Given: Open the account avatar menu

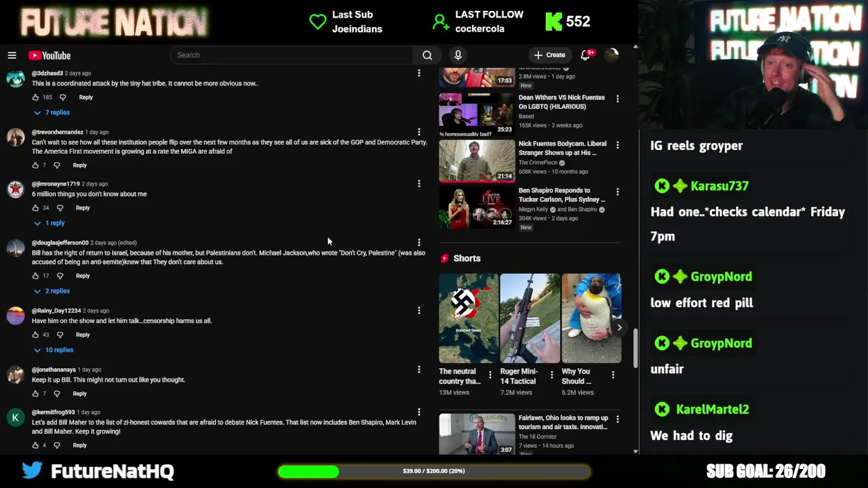Looking at the screenshot, I should (612, 55).
